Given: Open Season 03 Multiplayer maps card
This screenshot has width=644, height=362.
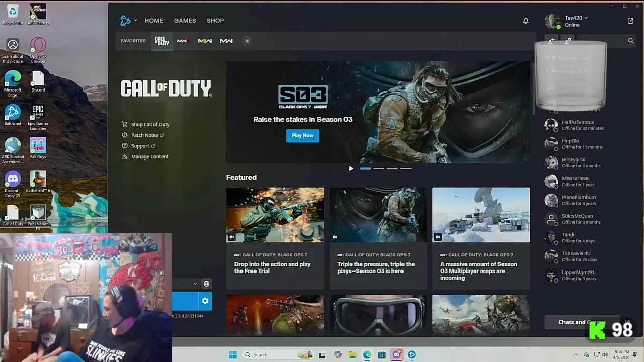Looking at the screenshot, I should point(481,238).
